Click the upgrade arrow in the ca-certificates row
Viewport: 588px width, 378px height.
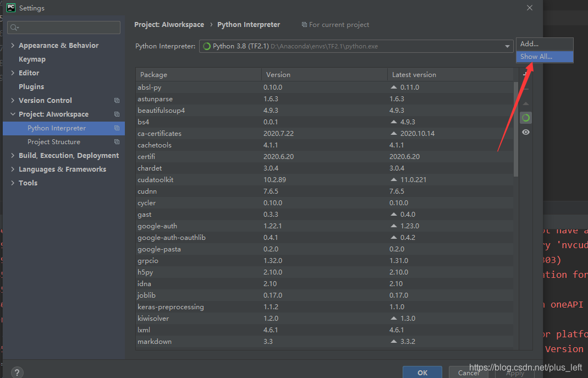point(393,134)
